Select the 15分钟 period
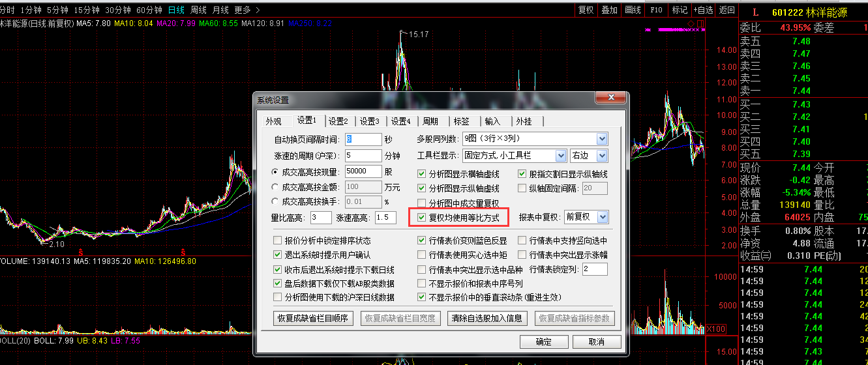This screenshot has height=365, width=868. coord(86,10)
